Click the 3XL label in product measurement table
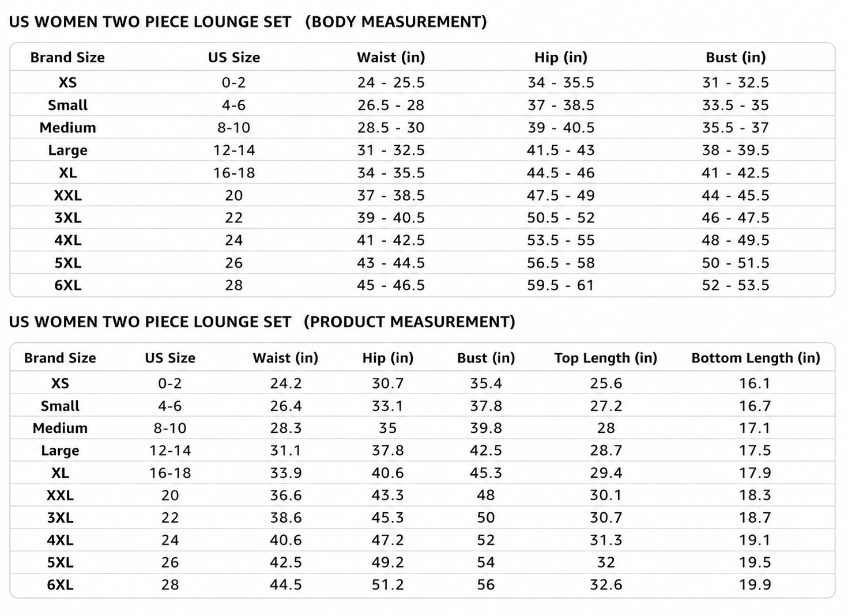This screenshot has height=616, width=848. [x=60, y=517]
